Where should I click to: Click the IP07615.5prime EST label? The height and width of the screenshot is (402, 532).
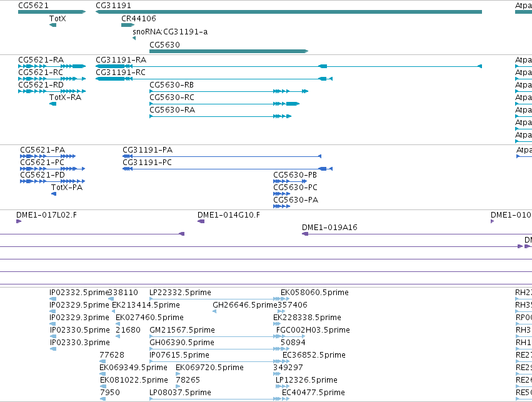tap(179, 356)
